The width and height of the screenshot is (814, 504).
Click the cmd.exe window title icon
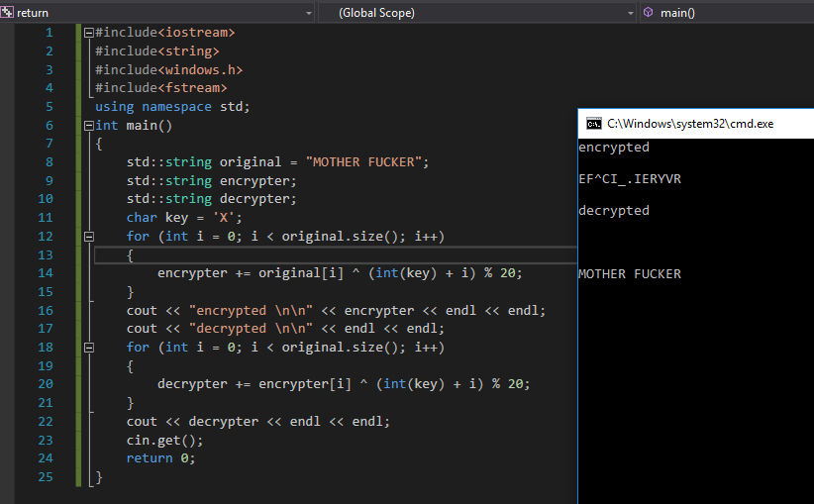point(593,124)
